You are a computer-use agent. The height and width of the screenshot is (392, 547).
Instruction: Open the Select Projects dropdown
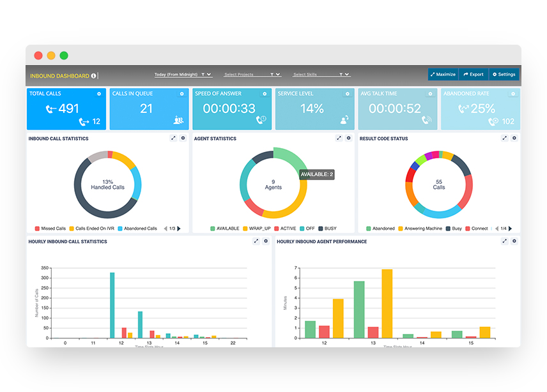click(x=252, y=74)
